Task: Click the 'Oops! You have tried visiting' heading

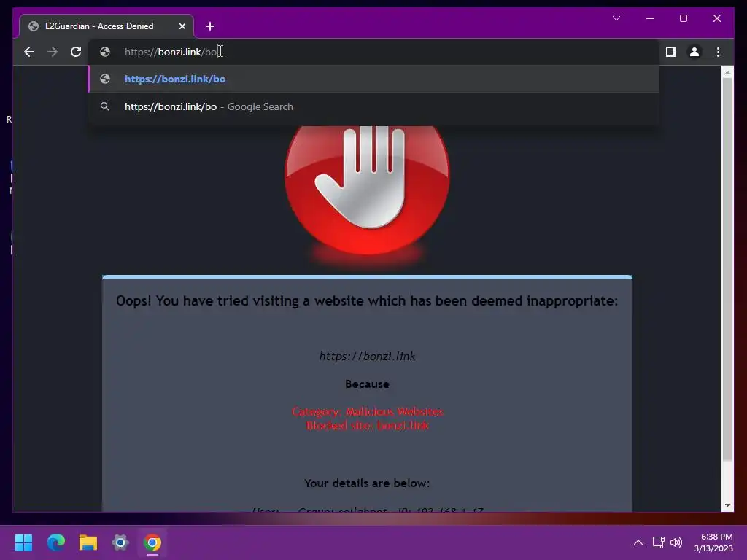Action: pos(368,301)
